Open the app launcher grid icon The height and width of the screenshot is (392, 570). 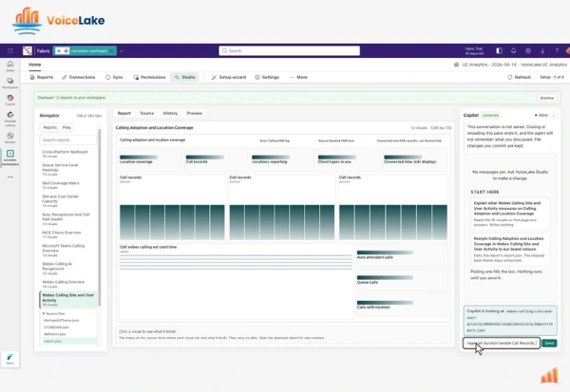(x=9, y=51)
